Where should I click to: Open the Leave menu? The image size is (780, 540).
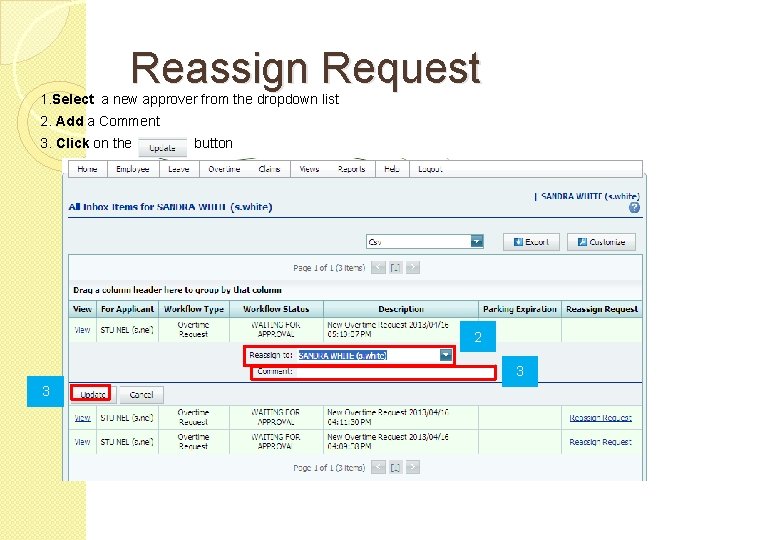[x=179, y=169]
